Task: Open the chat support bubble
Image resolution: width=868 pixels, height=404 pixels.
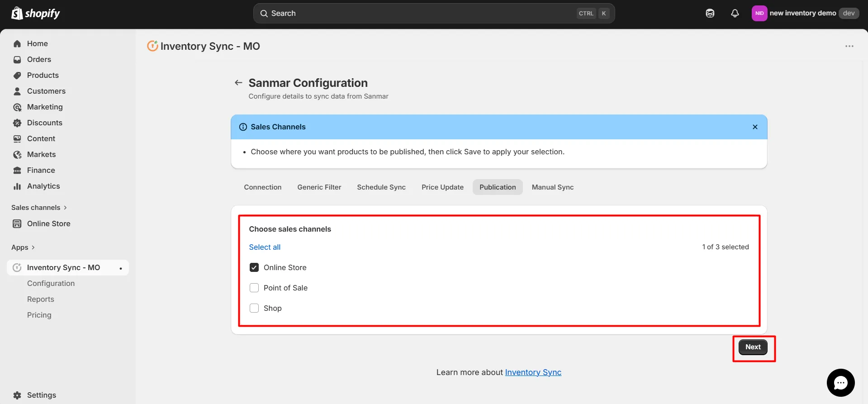Action: point(840,383)
